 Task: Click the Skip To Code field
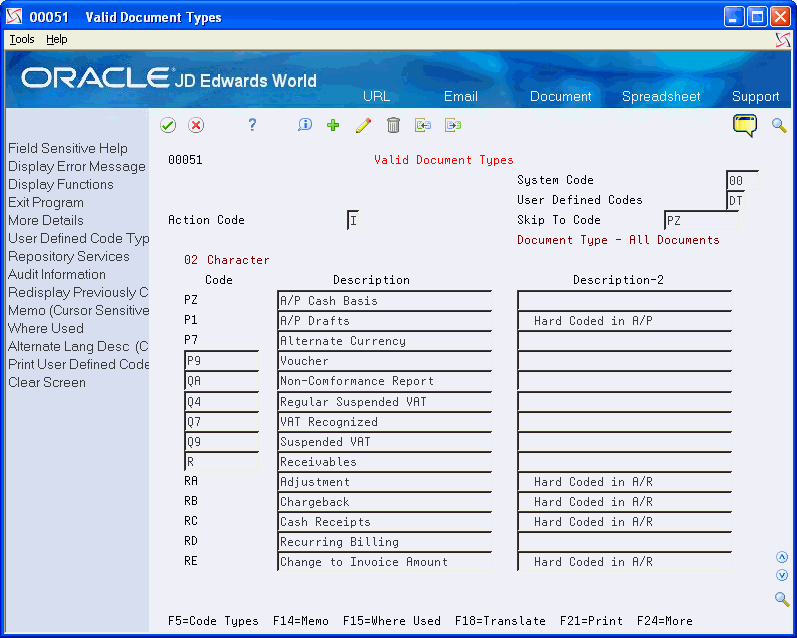pos(701,221)
